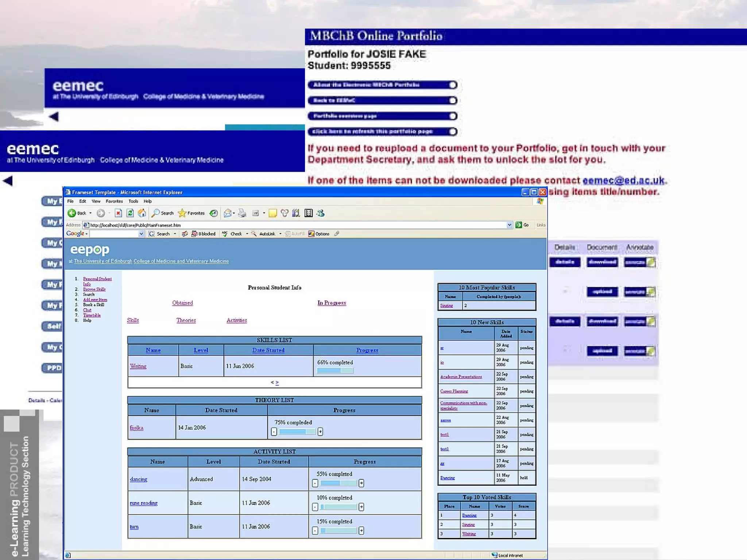Go to Home page icon
Viewport: 747px width, 560px height.
click(x=142, y=213)
